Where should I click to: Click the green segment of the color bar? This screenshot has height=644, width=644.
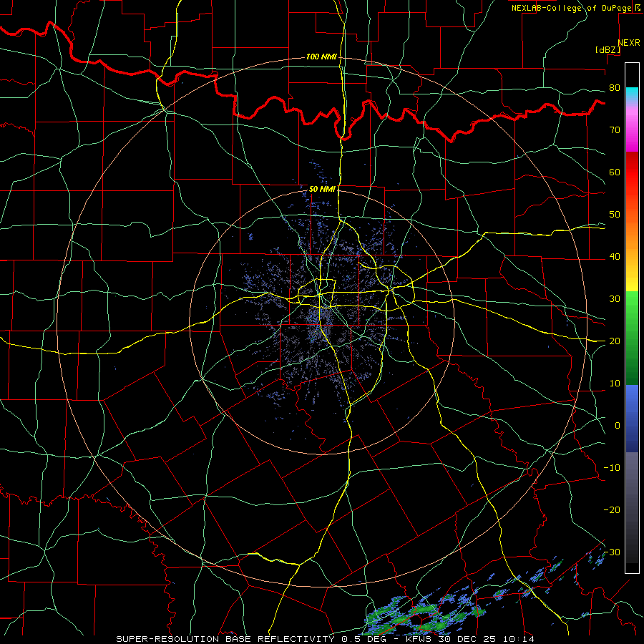pos(632,338)
